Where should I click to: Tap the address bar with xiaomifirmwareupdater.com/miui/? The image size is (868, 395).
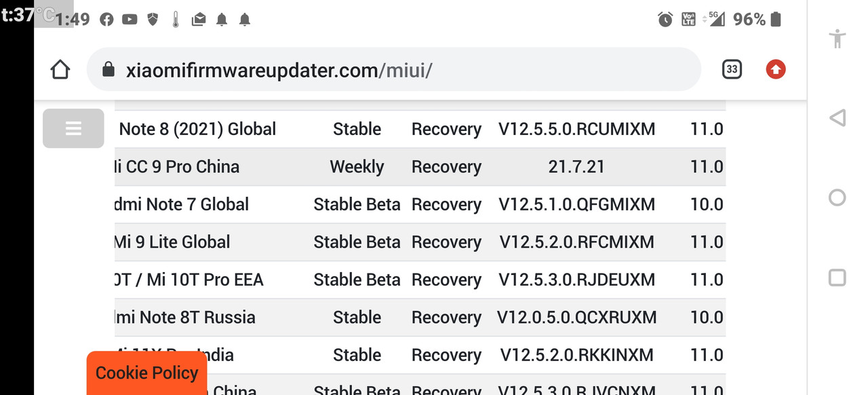(394, 69)
